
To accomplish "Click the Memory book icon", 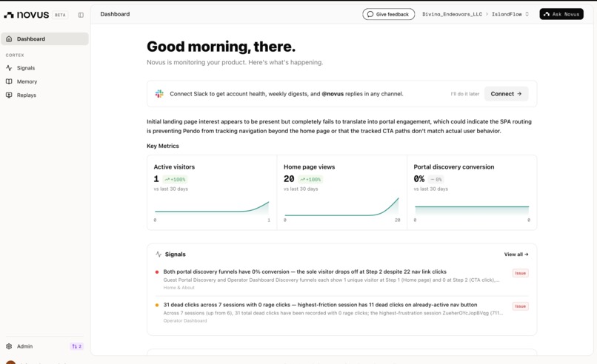I will pos(9,81).
